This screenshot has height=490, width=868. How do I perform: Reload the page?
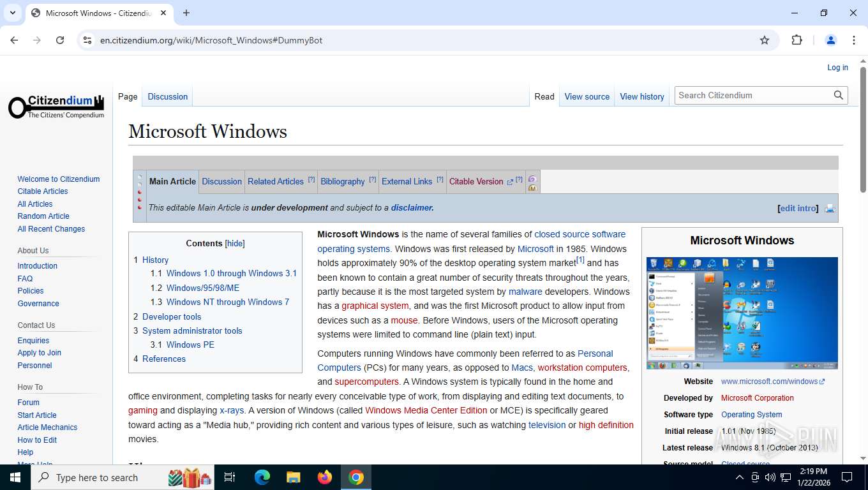(60, 40)
